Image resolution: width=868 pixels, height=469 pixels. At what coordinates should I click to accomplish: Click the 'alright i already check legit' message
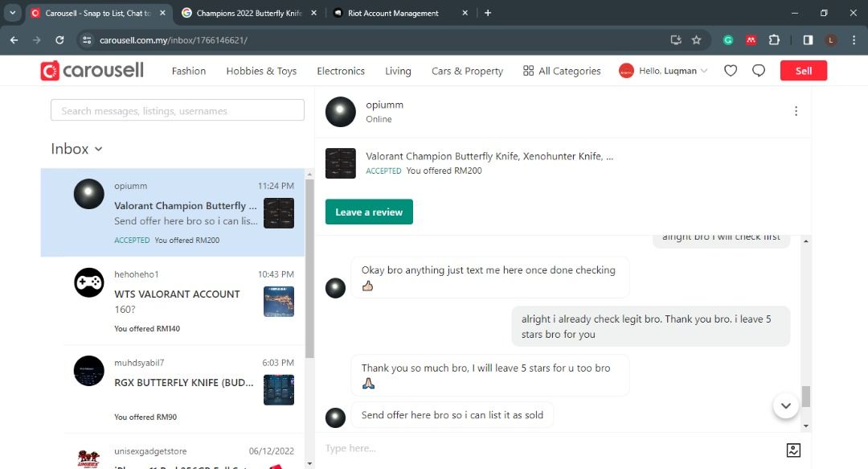(650, 327)
